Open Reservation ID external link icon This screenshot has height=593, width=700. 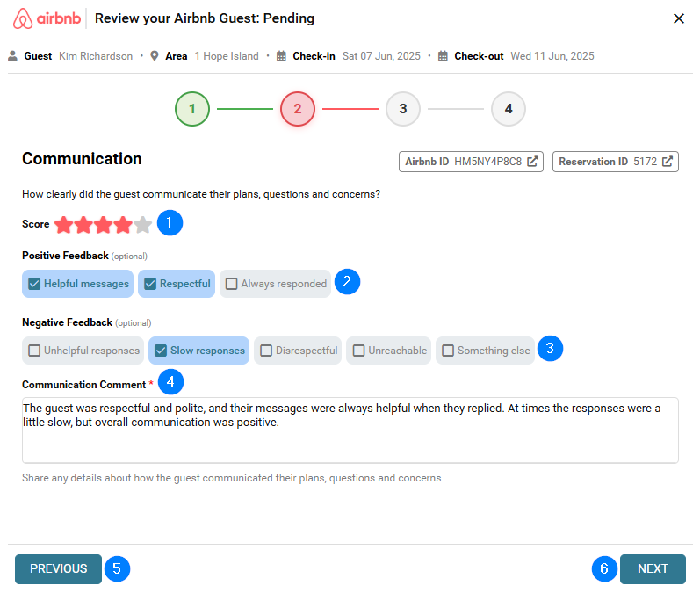668,162
